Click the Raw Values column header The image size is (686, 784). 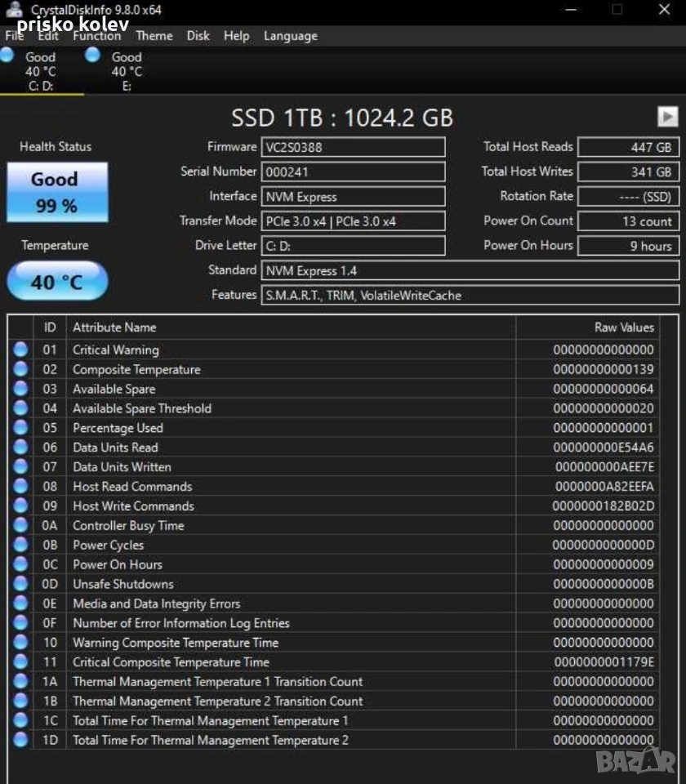623,327
